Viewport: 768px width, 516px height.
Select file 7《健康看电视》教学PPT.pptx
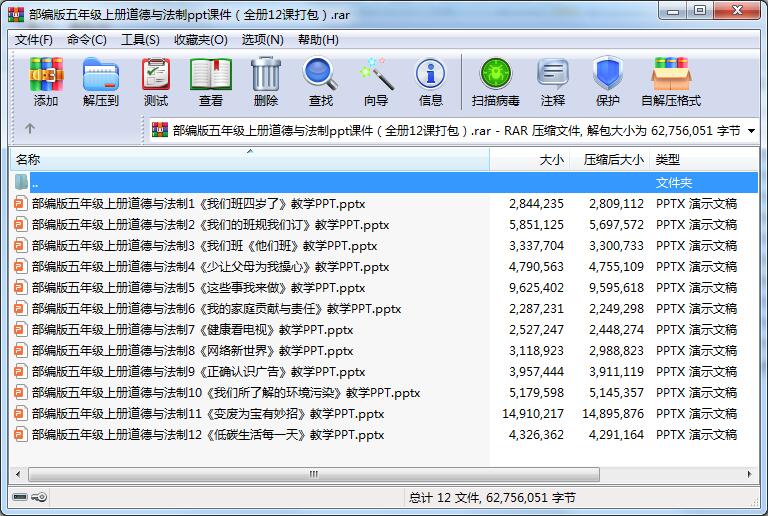(192, 330)
